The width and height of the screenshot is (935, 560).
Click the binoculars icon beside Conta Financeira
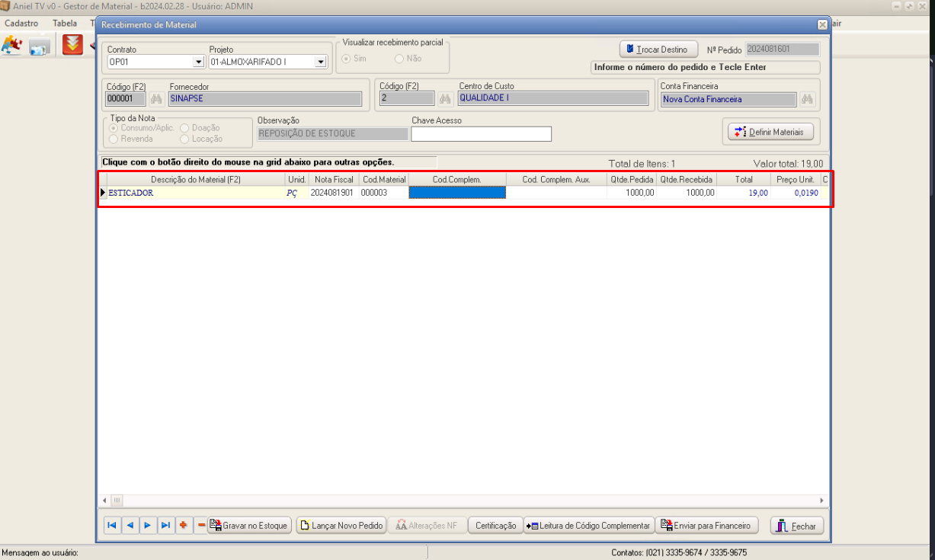(x=807, y=99)
